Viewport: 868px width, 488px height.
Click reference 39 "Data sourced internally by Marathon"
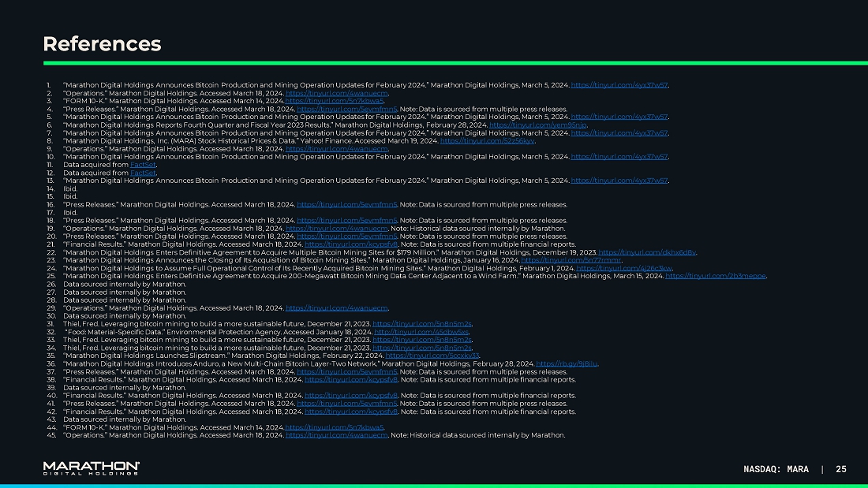(125, 388)
